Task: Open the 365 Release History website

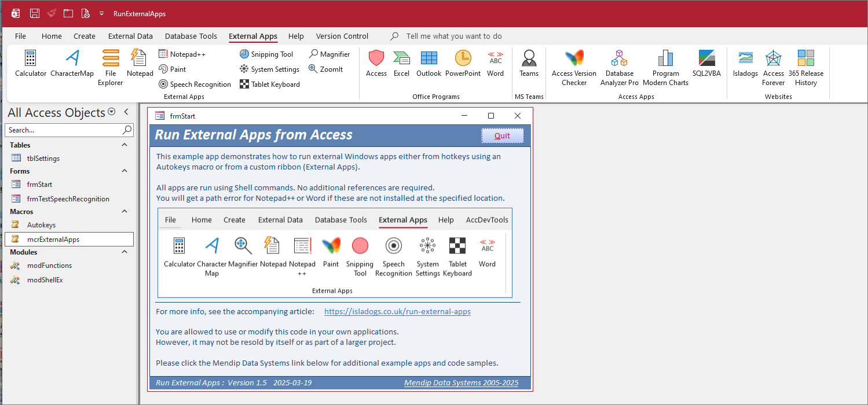Action: click(x=805, y=67)
